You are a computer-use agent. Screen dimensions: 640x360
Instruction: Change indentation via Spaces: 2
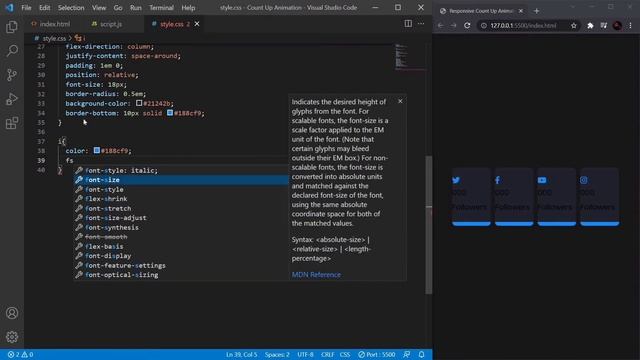click(x=277, y=354)
